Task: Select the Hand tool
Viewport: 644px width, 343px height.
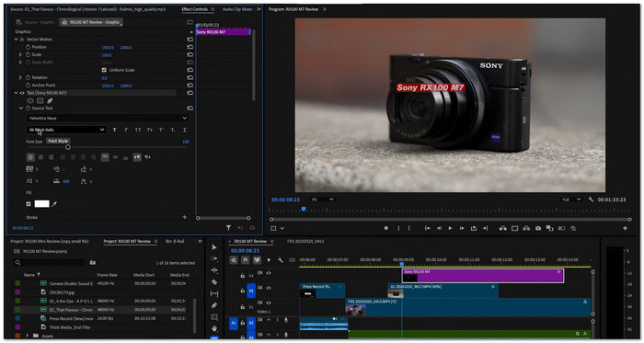Action: (x=214, y=328)
